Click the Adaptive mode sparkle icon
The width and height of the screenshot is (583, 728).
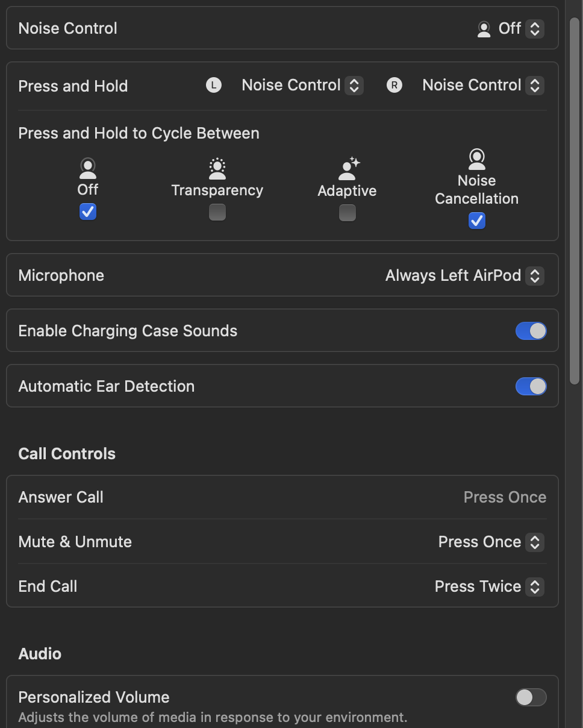[348, 169]
